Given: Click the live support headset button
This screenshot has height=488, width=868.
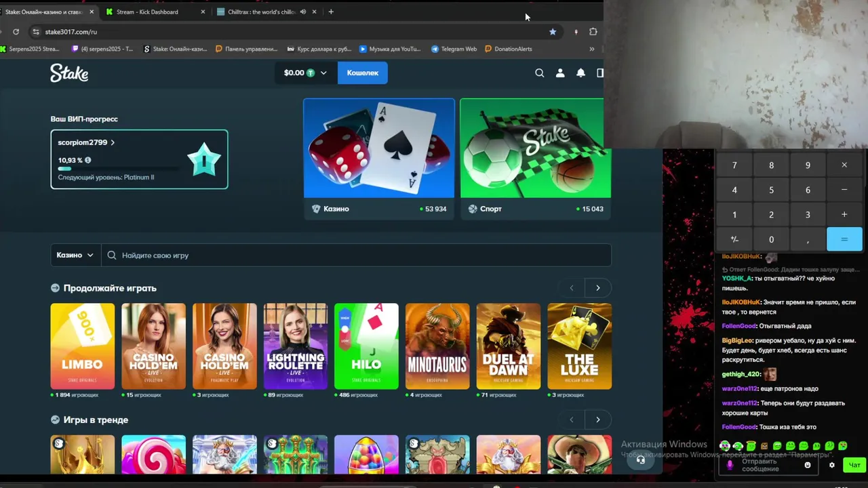Looking at the screenshot, I should tap(640, 460).
